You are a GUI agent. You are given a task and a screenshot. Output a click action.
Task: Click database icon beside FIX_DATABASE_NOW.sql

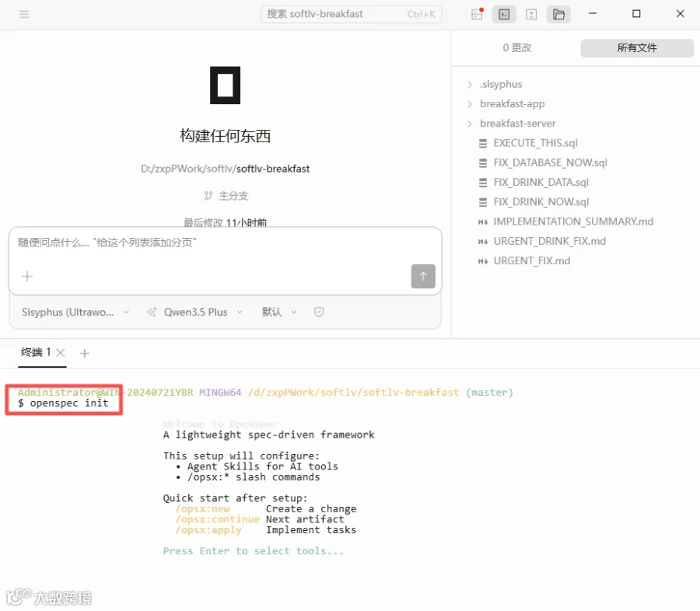click(482, 163)
